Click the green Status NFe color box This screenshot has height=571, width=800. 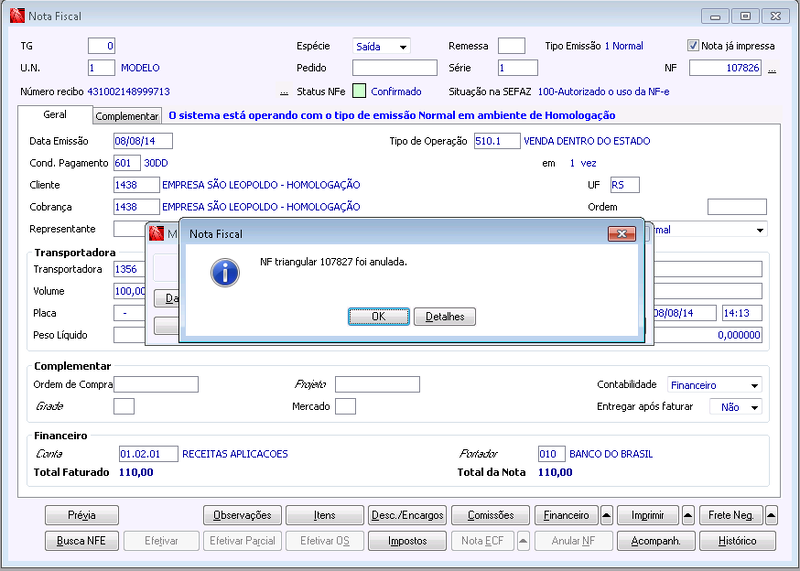click(359, 91)
